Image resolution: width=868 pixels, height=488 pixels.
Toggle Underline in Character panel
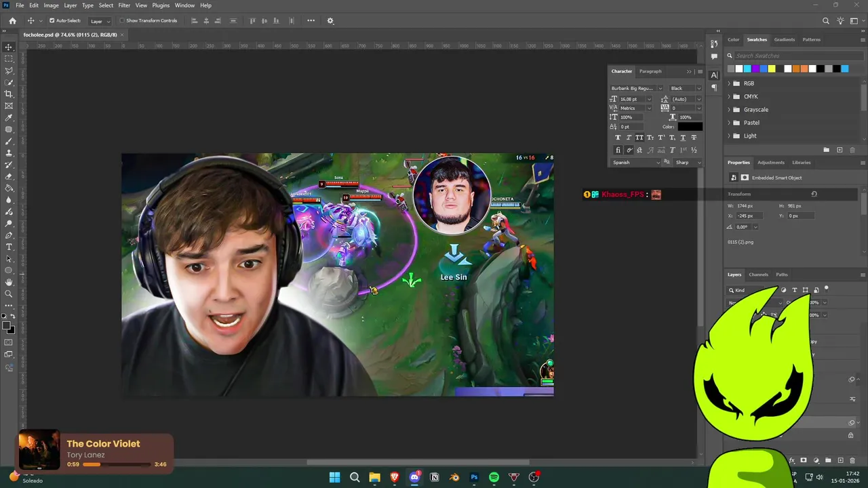pos(683,138)
